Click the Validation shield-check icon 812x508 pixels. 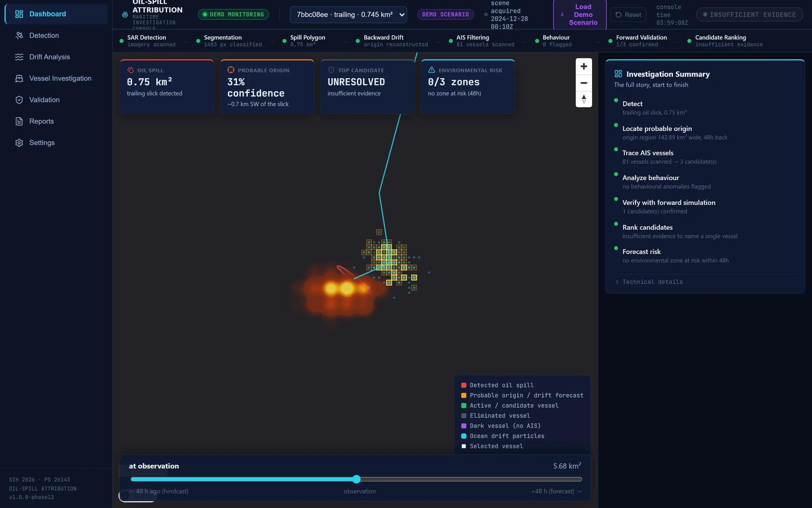click(x=19, y=100)
